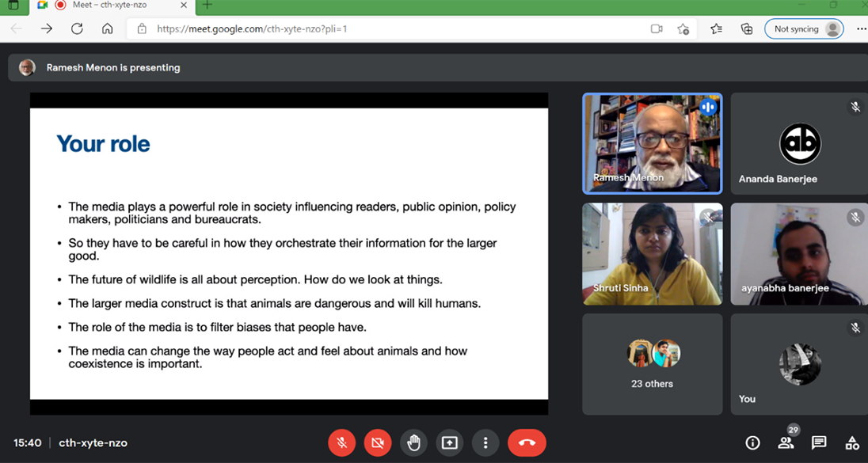Click the Present now screen icon
This screenshot has height=463, width=868.
pyautogui.click(x=450, y=442)
